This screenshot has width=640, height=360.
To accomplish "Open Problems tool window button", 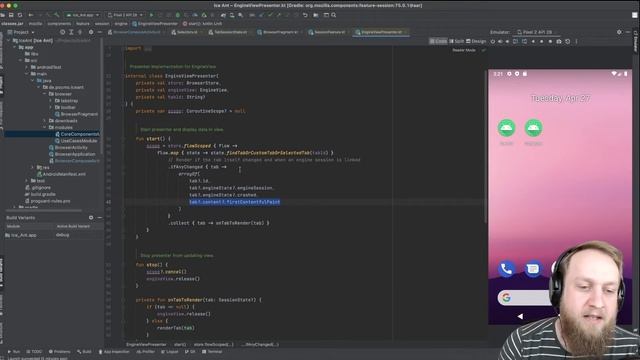I will (x=60, y=351).
